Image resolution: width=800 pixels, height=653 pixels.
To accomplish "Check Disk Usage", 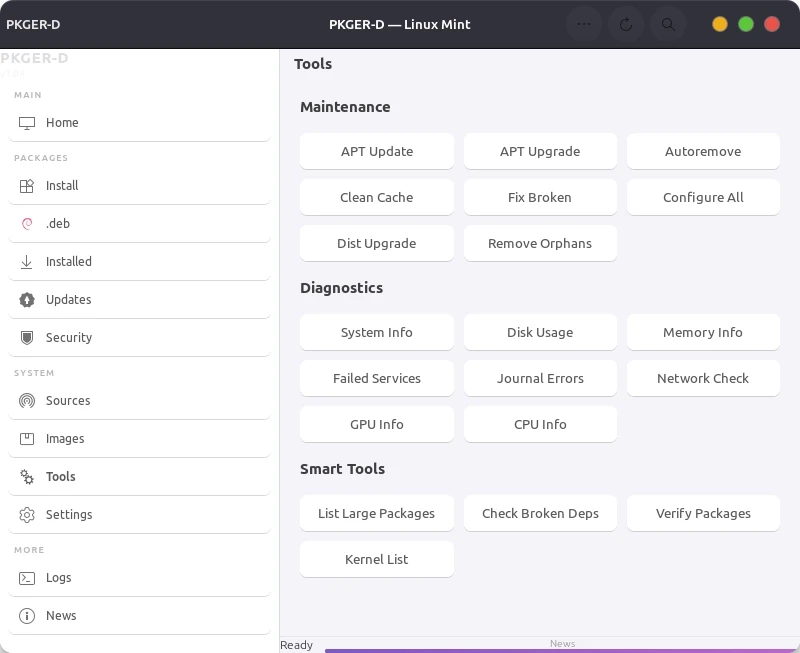I will [x=540, y=333].
